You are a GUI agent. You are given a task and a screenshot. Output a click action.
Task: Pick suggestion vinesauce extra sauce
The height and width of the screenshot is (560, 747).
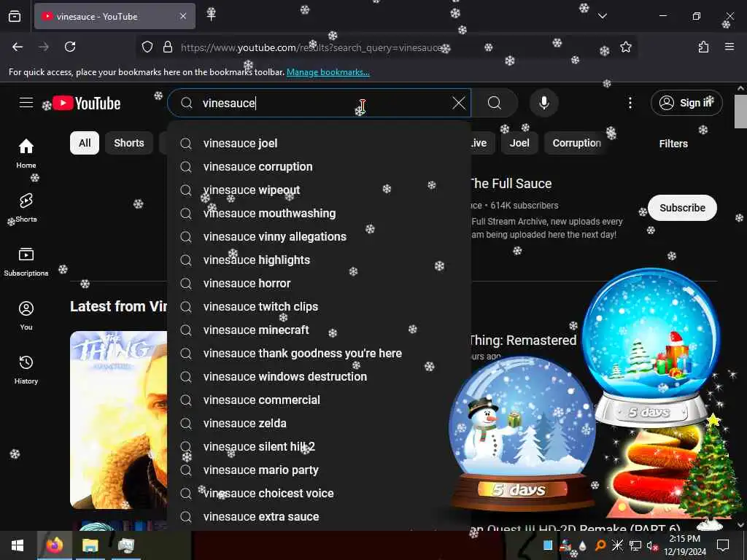320,517
